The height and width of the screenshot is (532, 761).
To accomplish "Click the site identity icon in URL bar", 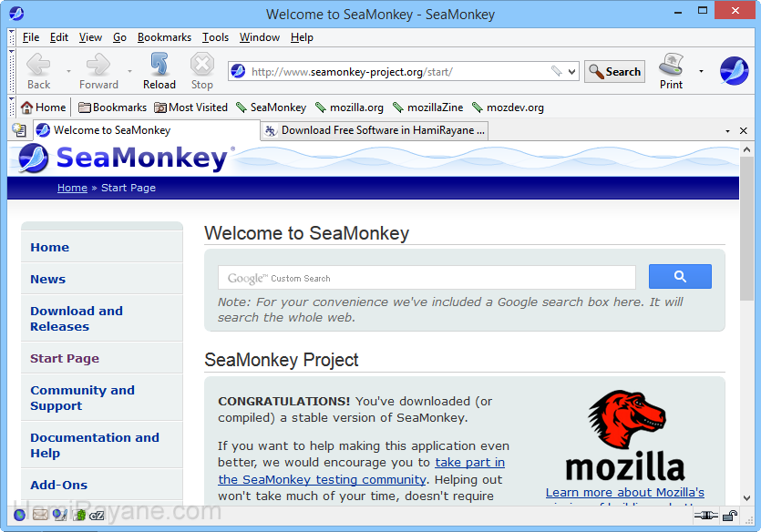I will click(238, 71).
